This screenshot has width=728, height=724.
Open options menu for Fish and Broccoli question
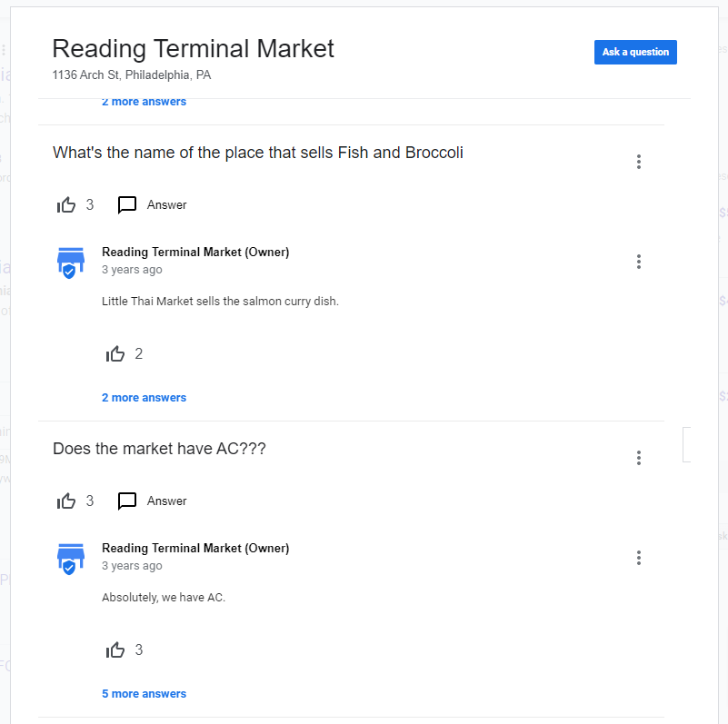click(639, 162)
